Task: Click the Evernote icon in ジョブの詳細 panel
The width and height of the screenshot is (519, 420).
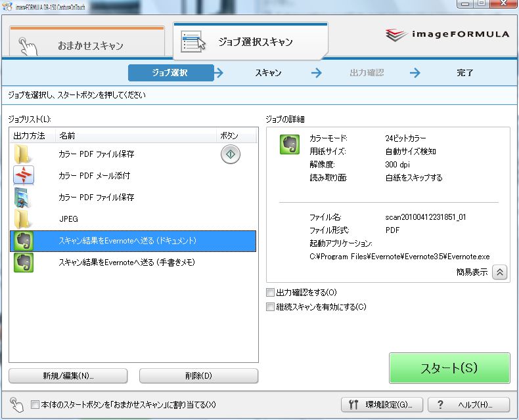Action: (290, 144)
